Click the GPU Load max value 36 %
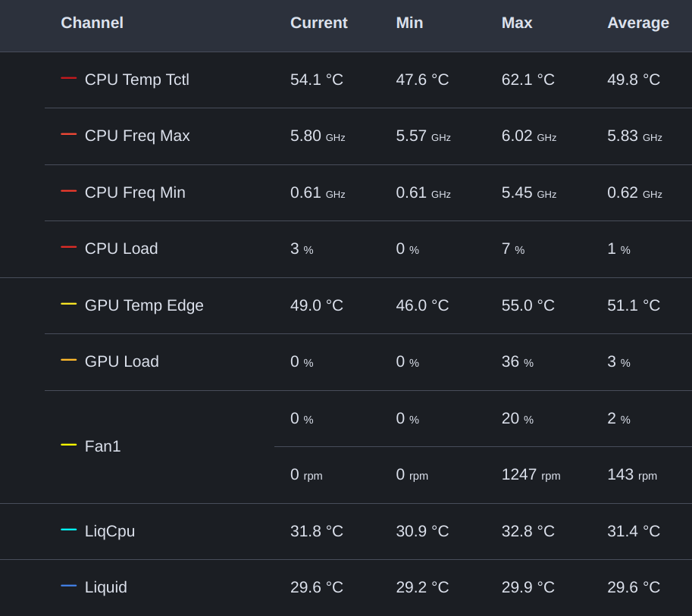 pyautogui.click(x=517, y=361)
